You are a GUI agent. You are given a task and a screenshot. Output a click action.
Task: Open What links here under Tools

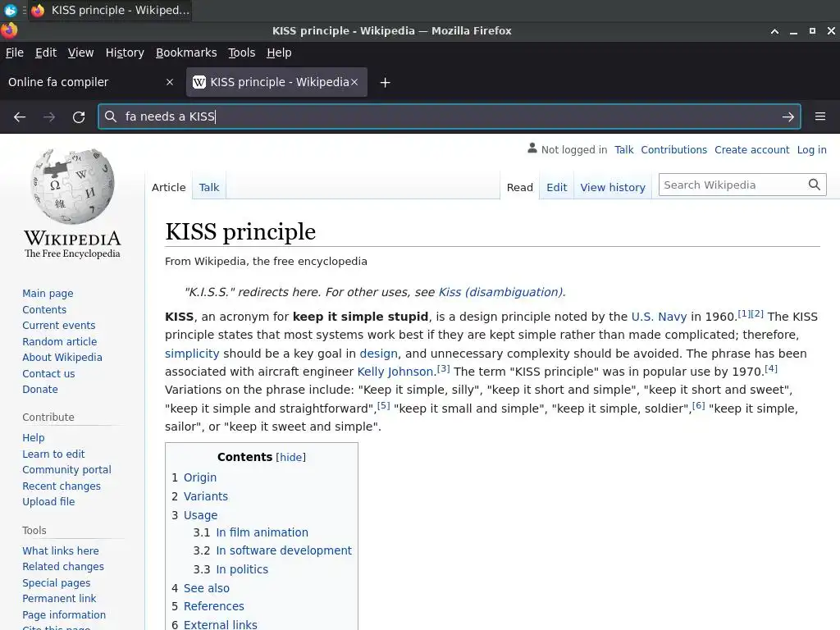(61, 550)
